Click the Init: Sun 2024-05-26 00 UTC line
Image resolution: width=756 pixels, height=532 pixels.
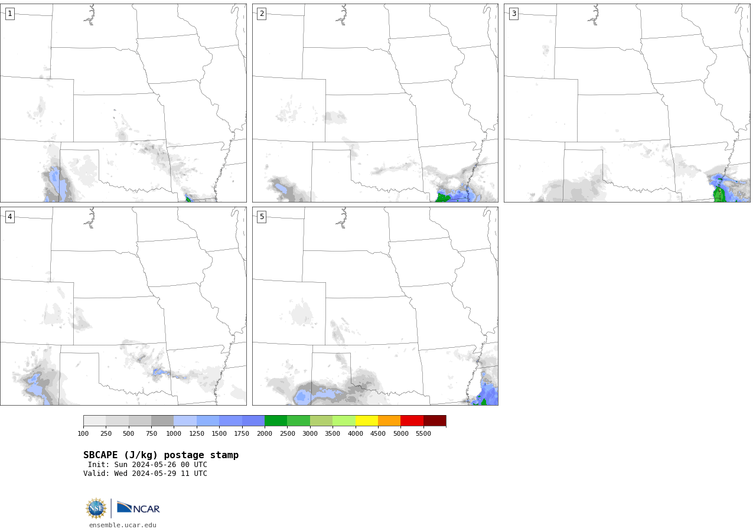(148, 465)
